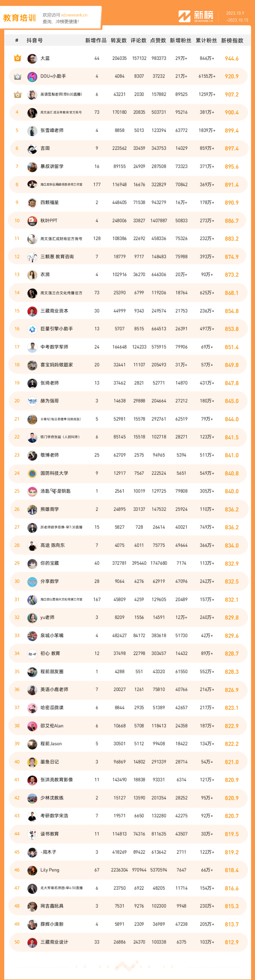This screenshot has width=255, height=980.
Task: Click the 教育培训 category title
Action: tap(19, 18)
